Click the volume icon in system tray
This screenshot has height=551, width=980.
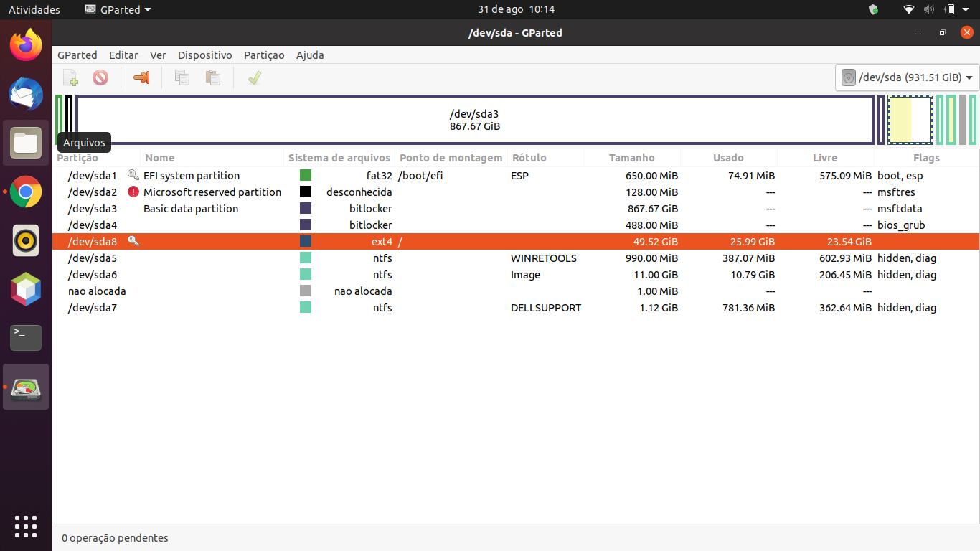[929, 9]
